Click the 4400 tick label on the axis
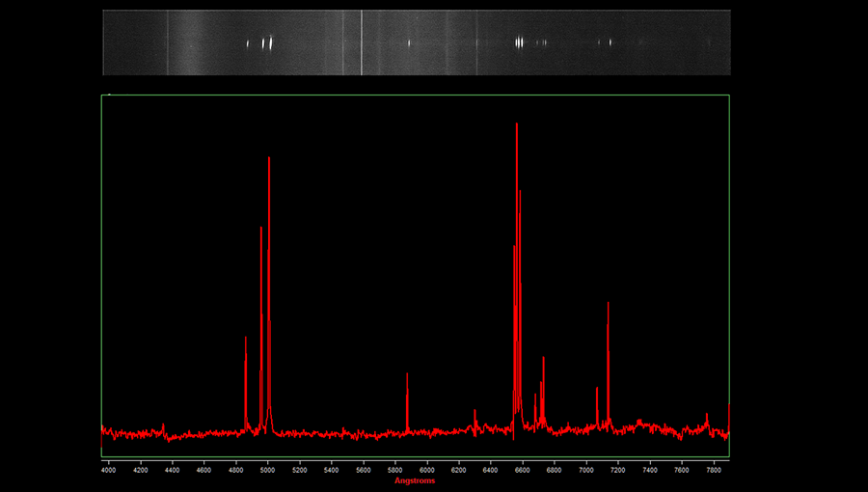This screenshot has width=868, height=492. [172, 469]
